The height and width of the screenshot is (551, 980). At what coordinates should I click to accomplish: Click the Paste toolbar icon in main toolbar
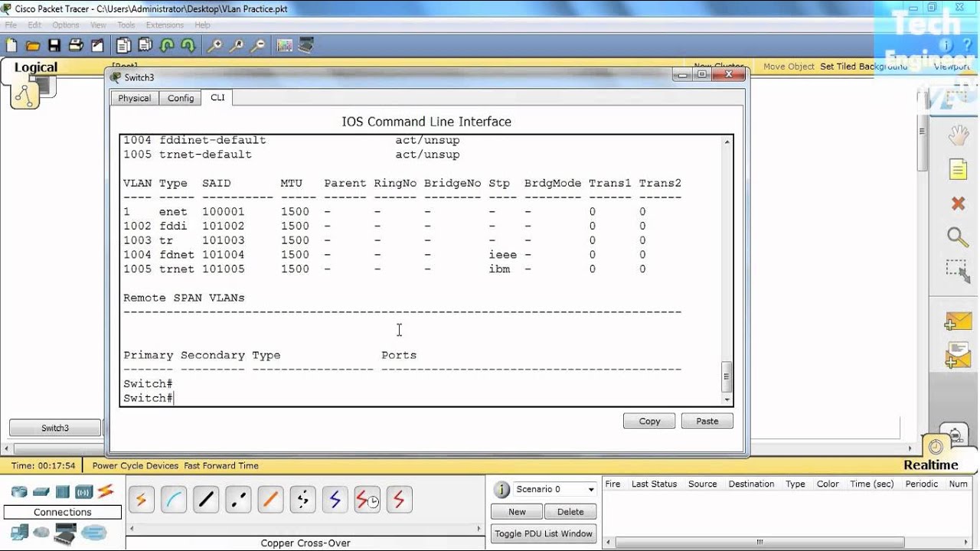145,46
